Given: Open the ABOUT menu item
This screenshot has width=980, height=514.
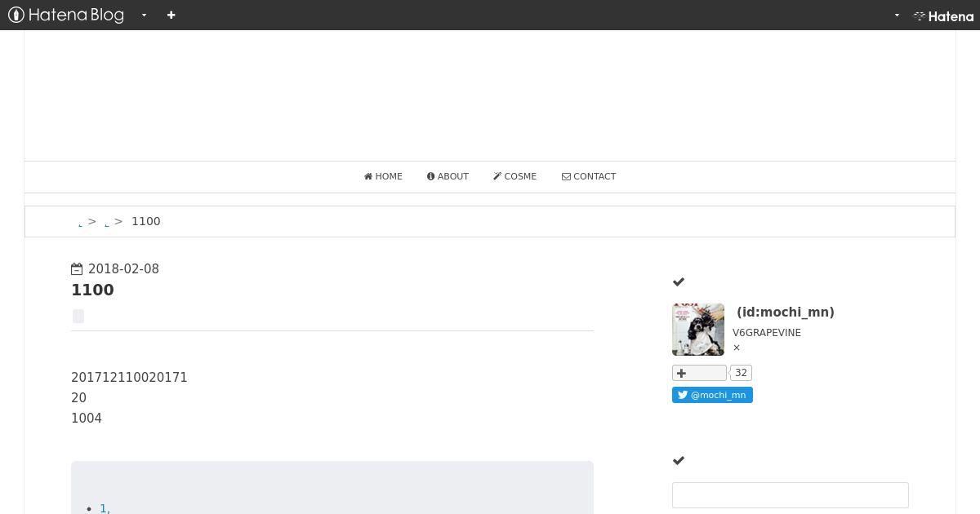Looking at the screenshot, I should 448,176.
